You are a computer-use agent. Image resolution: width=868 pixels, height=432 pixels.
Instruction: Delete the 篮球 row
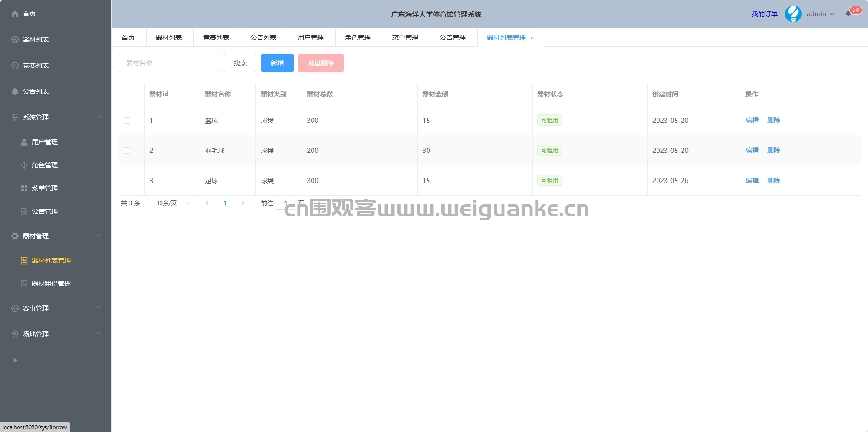774,120
